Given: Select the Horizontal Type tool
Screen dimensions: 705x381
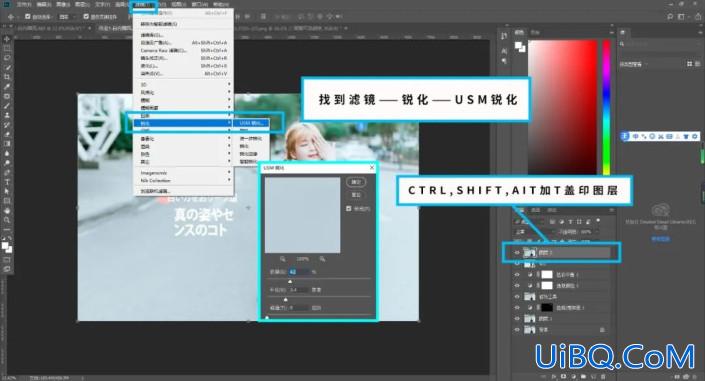Looking at the screenshot, I should pyautogui.click(x=7, y=182).
